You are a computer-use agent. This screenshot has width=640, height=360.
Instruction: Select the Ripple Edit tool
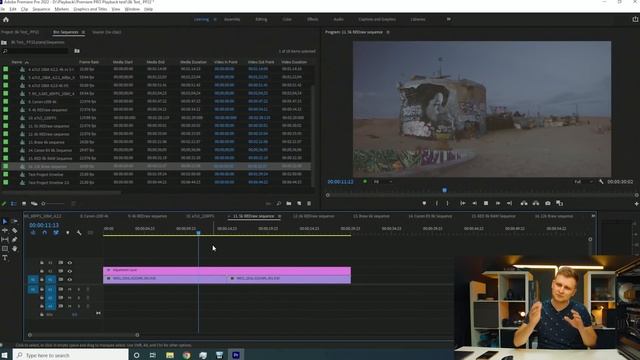(x=5, y=230)
